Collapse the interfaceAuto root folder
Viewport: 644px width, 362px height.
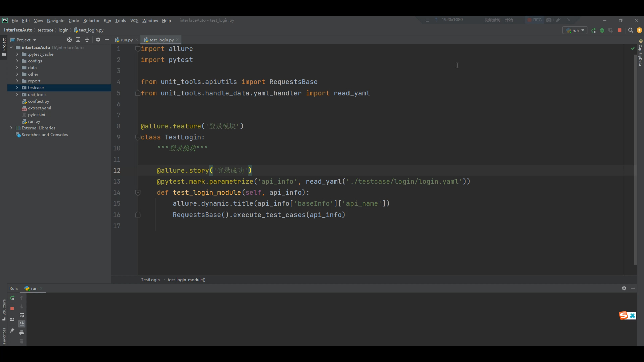click(11, 48)
